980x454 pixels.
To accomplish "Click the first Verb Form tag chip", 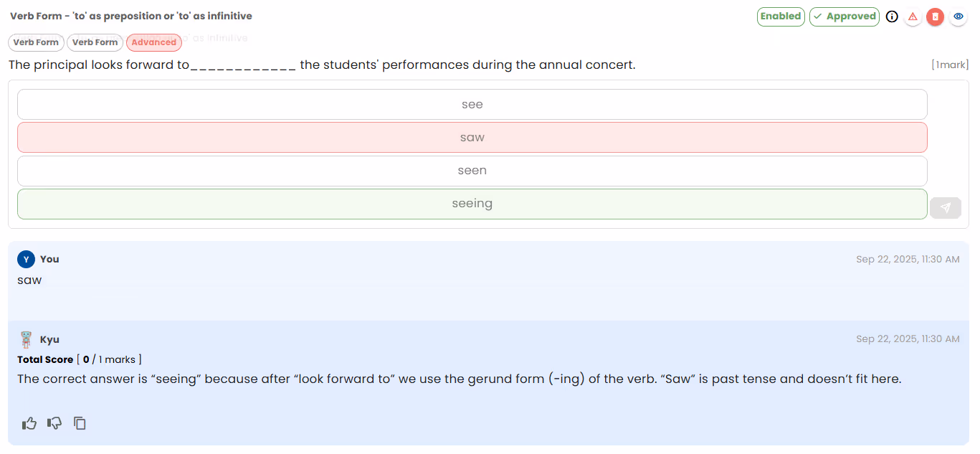I will pyautogui.click(x=36, y=42).
